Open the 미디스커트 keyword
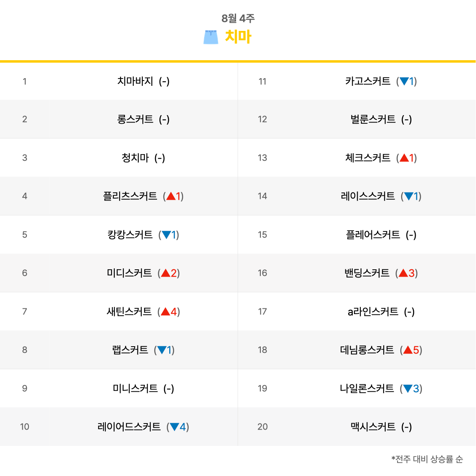Screen dimensions: 476x476 pyautogui.click(x=129, y=273)
